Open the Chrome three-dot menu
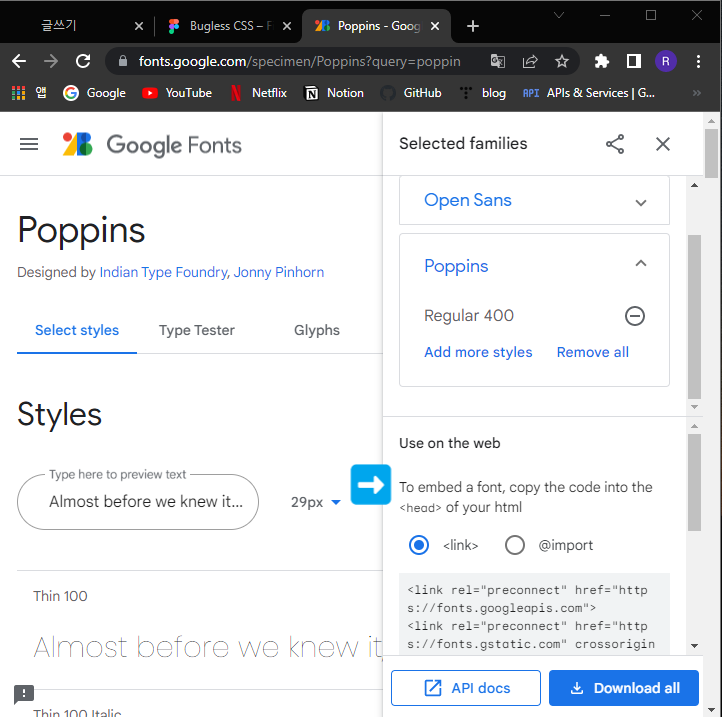This screenshot has height=717, width=722. 698,61
